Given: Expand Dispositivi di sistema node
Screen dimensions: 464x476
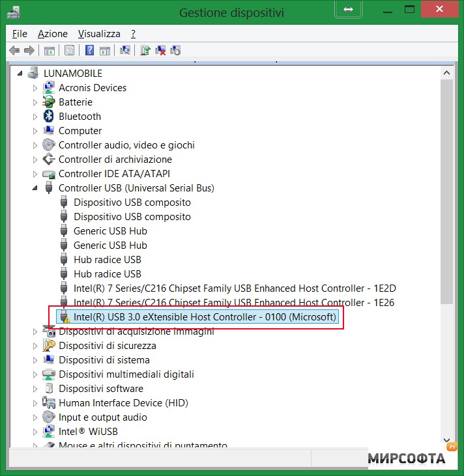Looking at the screenshot, I should [x=35, y=360].
